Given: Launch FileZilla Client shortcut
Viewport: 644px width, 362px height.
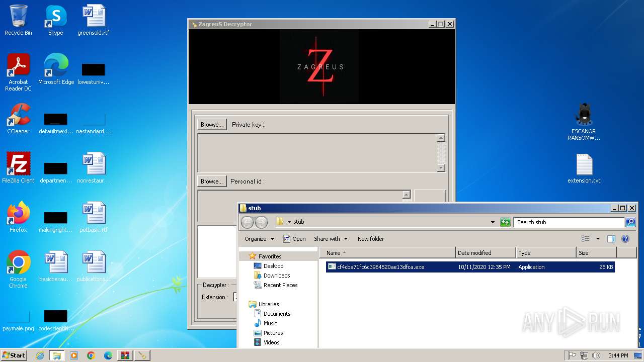Looking at the screenshot, I should tap(18, 168).
